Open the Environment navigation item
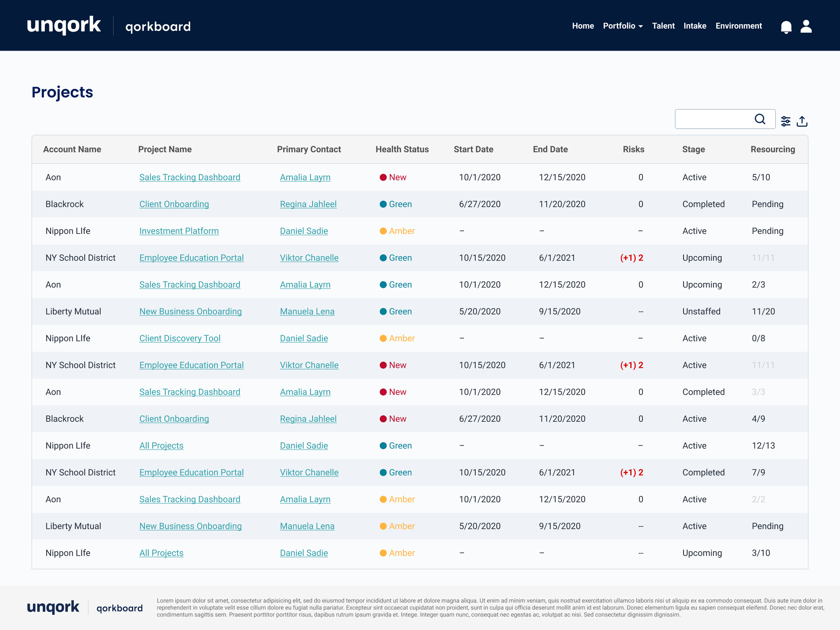This screenshot has width=840, height=630. tap(738, 26)
